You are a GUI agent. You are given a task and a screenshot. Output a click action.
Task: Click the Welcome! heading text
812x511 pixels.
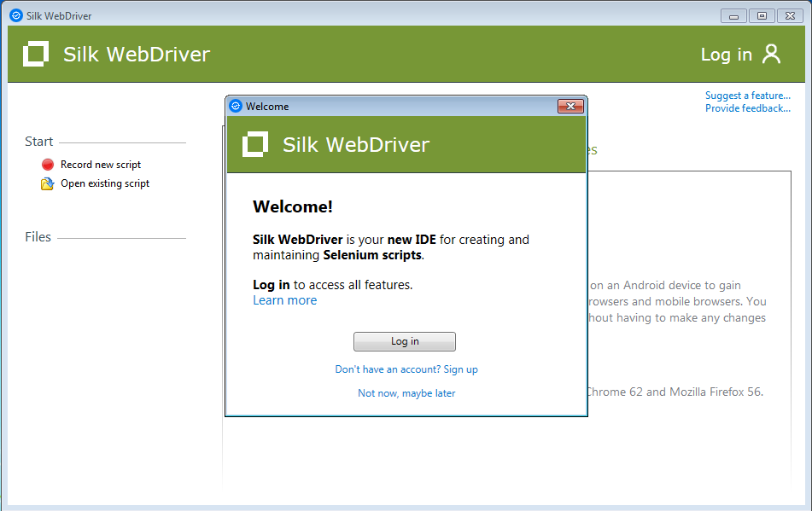coord(293,207)
